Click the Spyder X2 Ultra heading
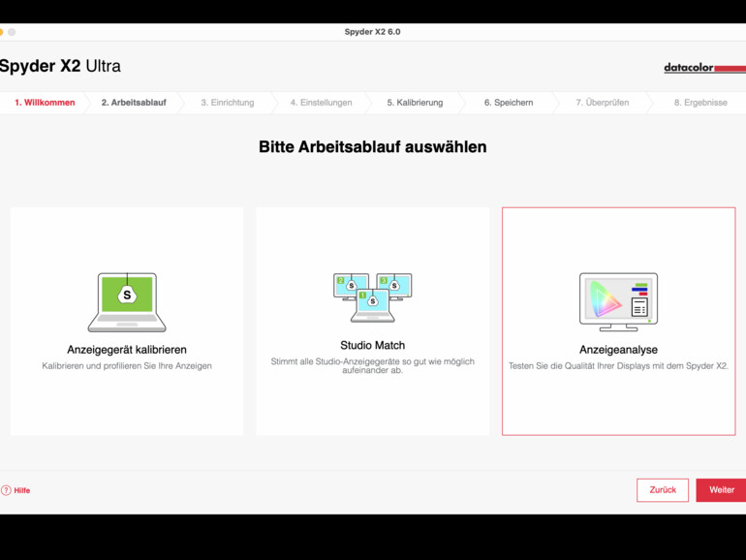 (x=60, y=66)
